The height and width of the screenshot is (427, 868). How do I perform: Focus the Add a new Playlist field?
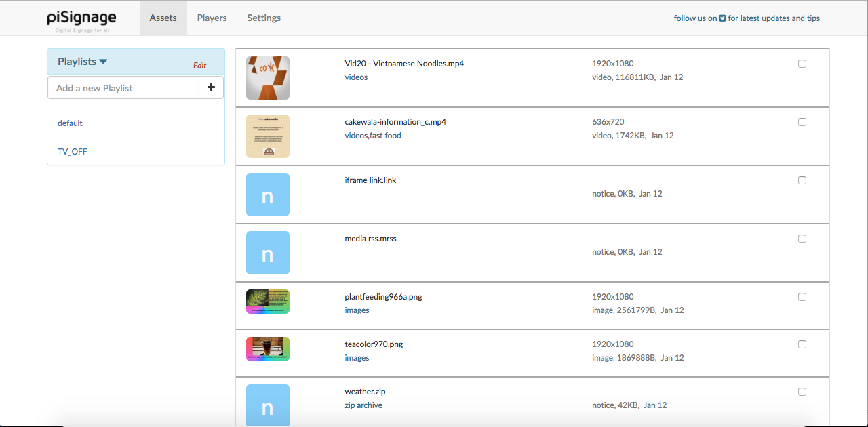pyautogui.click(x=123, y=88)
